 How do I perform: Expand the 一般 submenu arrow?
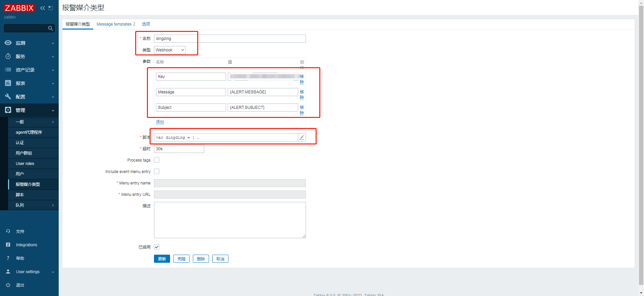coord(53,122)
